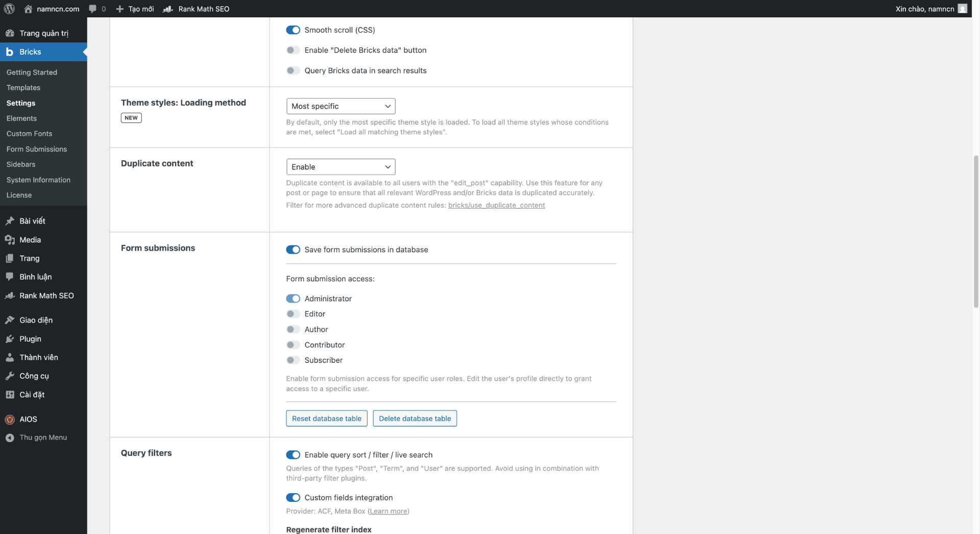Viewport: 980px width, 534px height.
Task: Open System Information submenu item
Action: point(38,180)
